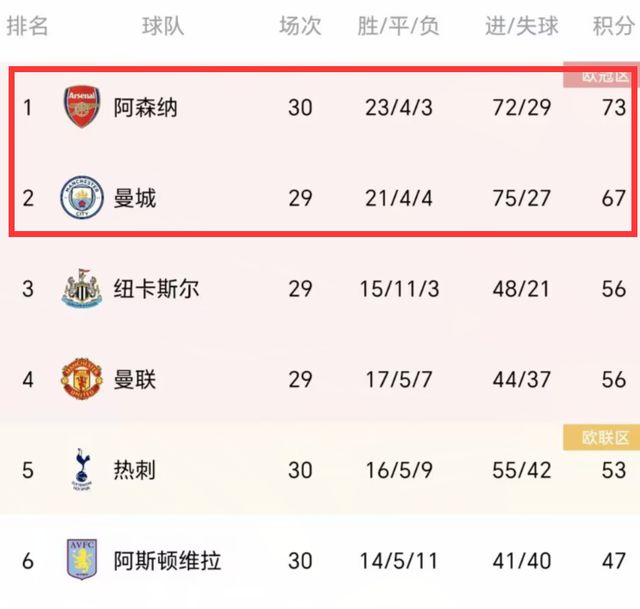Image resolution: width=640 pixels, height=609 pixels.
Task: Click the red 欧冠区 badge
Action: (602, 75)
